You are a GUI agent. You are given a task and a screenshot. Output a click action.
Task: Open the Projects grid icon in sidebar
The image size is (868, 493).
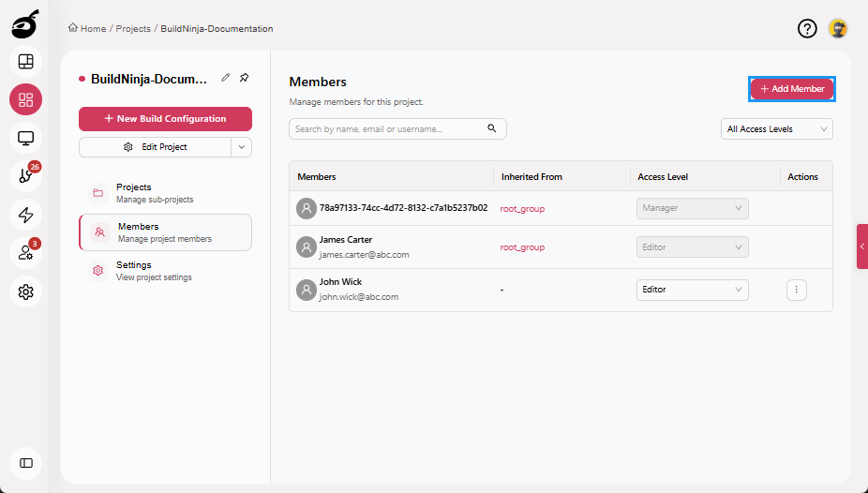(26, 99)
